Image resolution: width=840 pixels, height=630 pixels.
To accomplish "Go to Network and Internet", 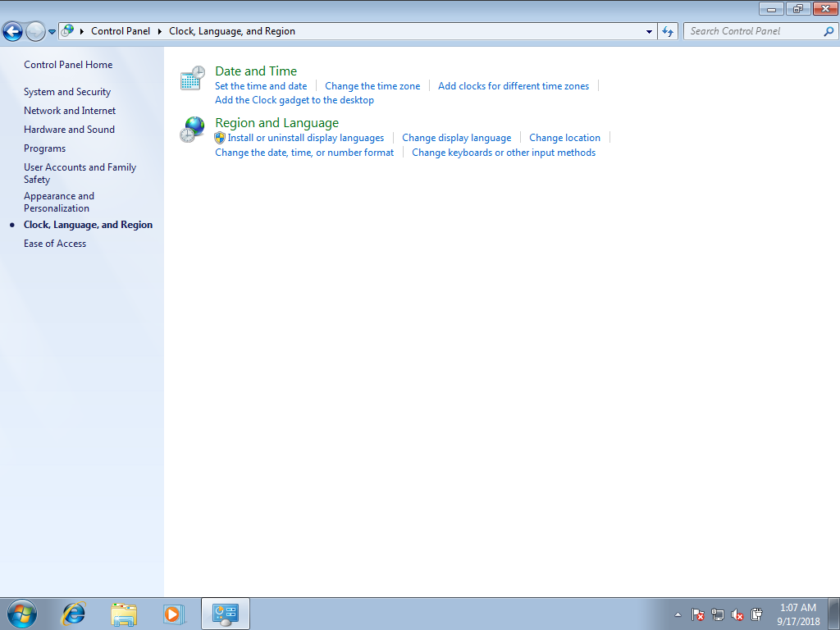I will [x=70, y=111].
